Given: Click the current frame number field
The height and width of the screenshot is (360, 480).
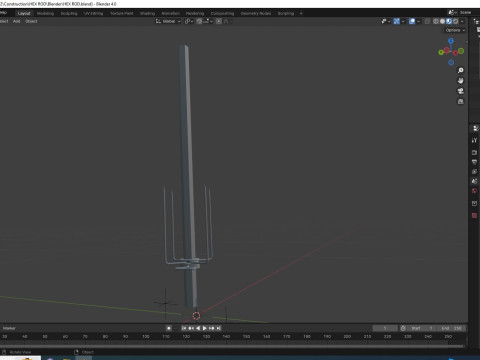Looking at the screenshot, I should (385, 328).
